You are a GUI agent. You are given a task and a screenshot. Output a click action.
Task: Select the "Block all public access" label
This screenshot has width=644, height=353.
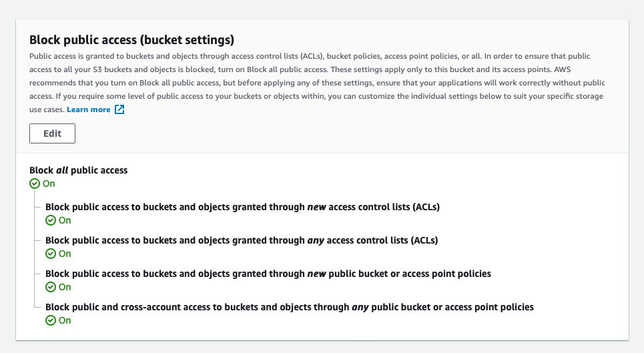pos(79,170)
